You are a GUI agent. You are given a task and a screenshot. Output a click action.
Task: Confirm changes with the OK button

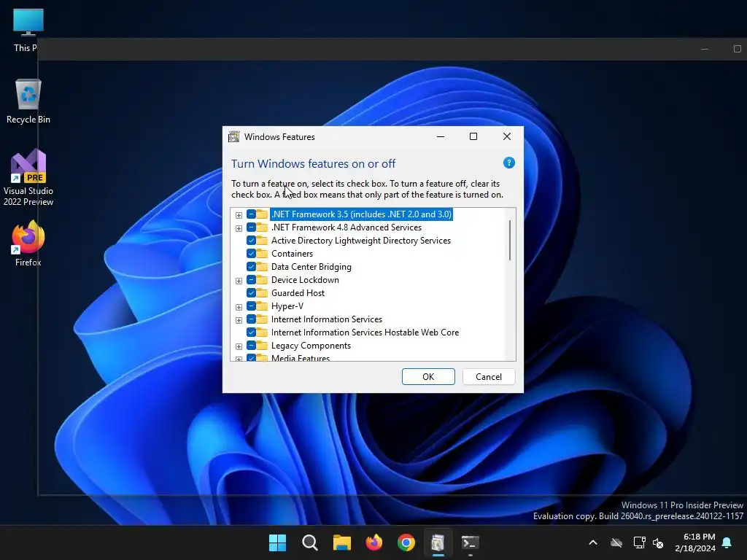pyautogui.click(x=428, y=377)
